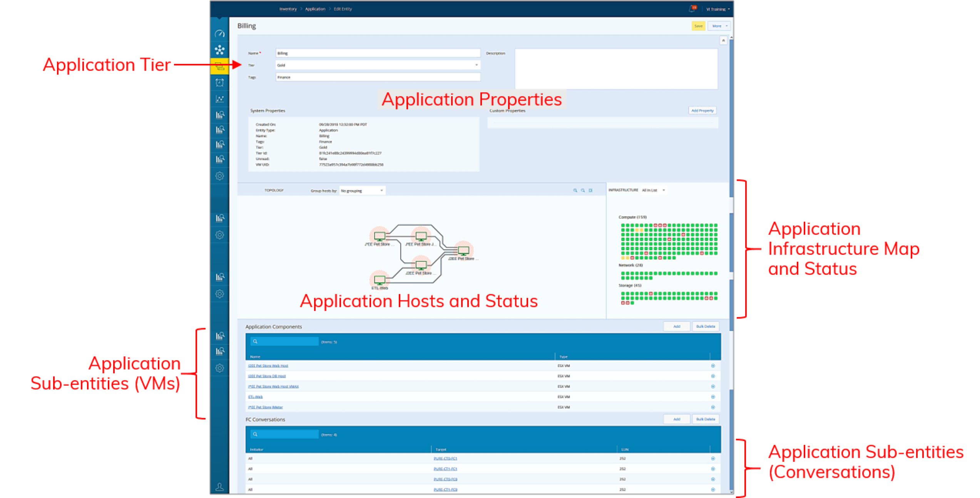980x498 pixels.
Task: Remove the Pet Store JMeter component row
Action: pos(713,407)
